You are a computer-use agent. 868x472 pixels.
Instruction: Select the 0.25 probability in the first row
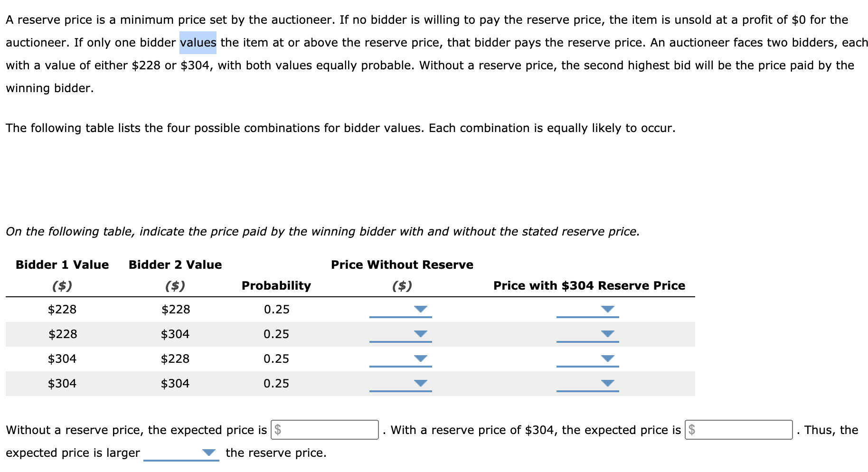[x=277, y=309]
